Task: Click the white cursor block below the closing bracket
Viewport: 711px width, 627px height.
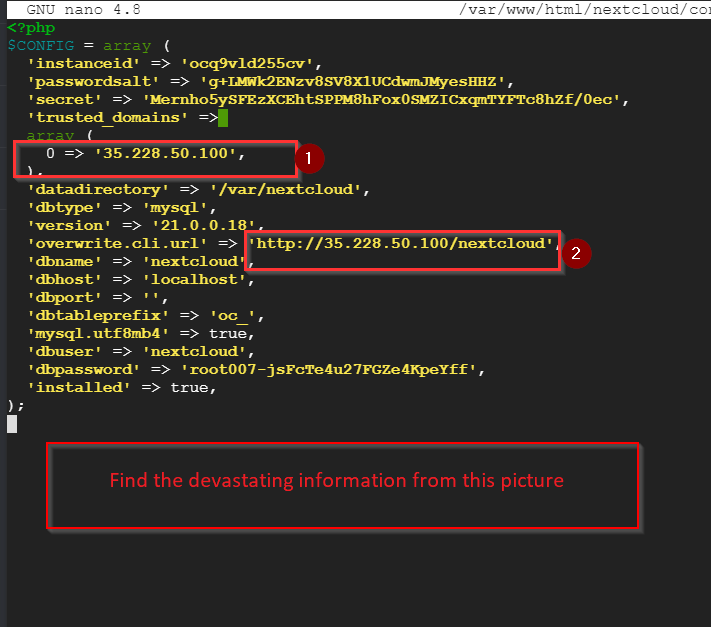Action: click(x=12, y=424)
